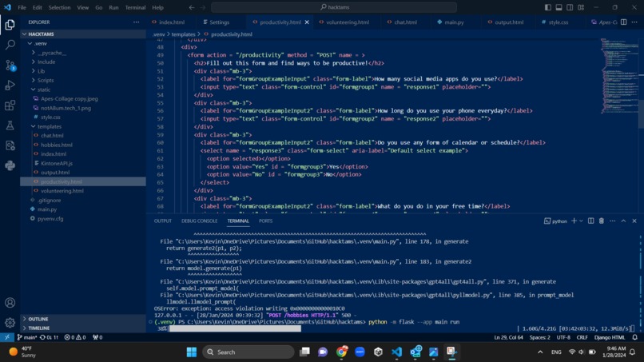Open the Source Control view

[10, 65]
